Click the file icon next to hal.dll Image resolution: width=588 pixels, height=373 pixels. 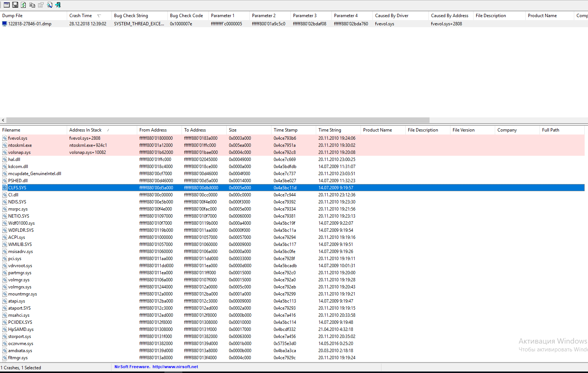[4, 159]
